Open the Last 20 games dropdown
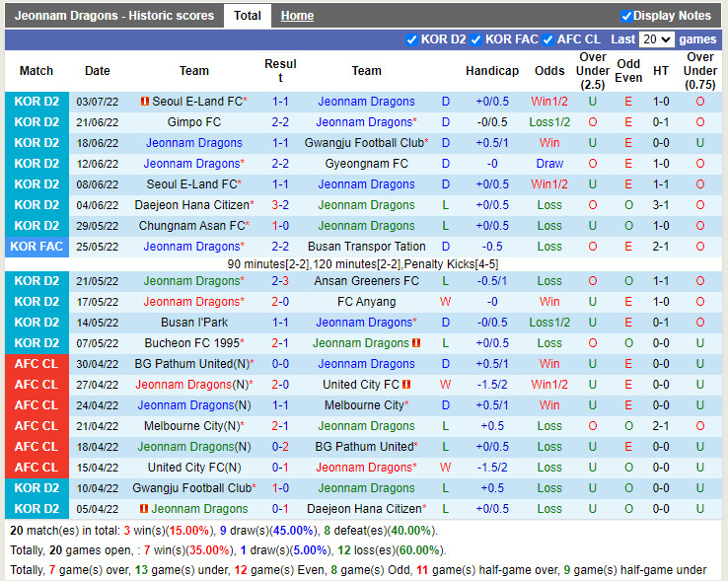Image resolution: width=728 pixels, height=581 pixels. click(656, 39)
